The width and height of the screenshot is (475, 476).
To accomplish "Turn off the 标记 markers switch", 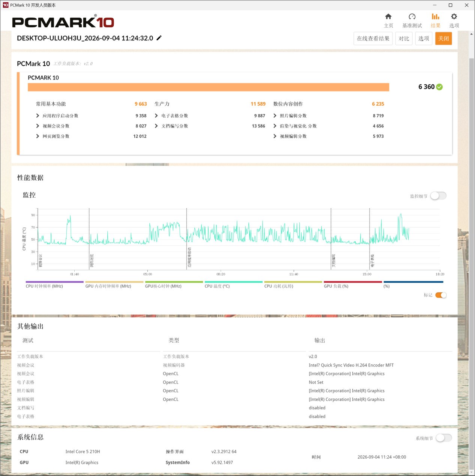I will coord(441,295).
